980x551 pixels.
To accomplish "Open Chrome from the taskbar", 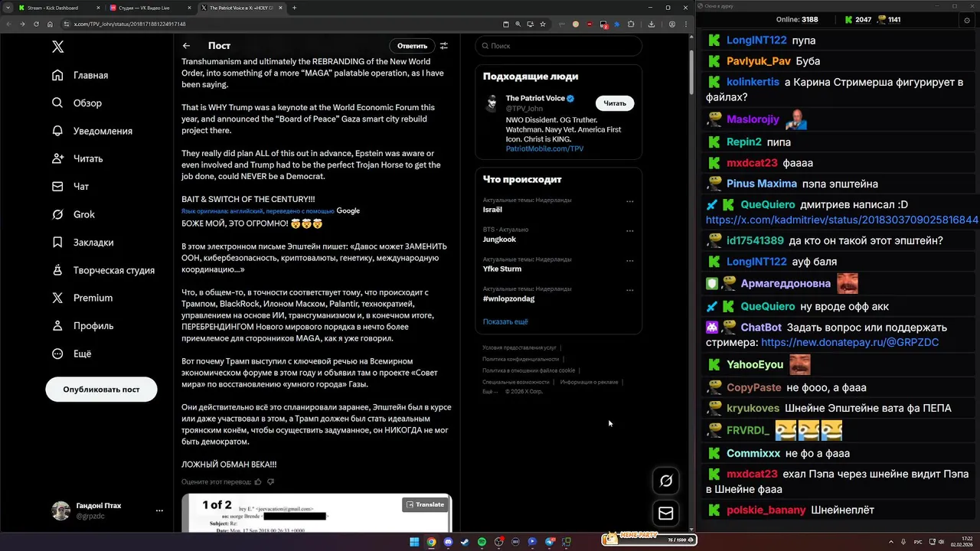I will (x=431, y=542).
